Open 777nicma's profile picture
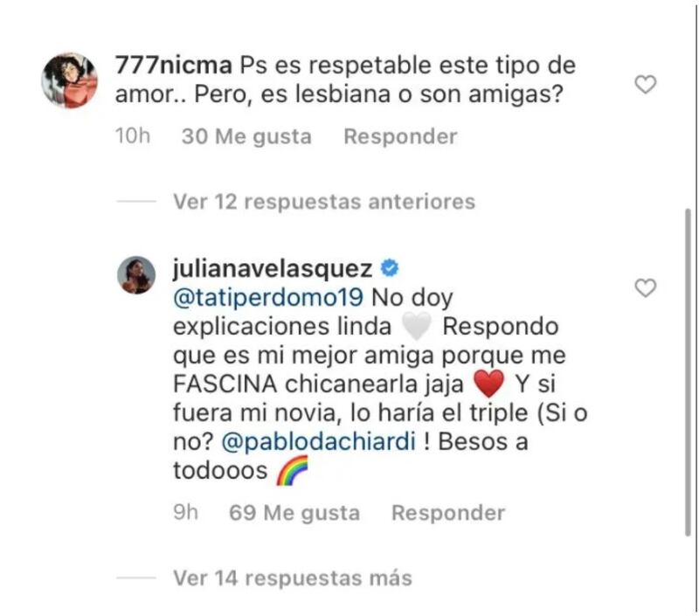 click(70, 80)
